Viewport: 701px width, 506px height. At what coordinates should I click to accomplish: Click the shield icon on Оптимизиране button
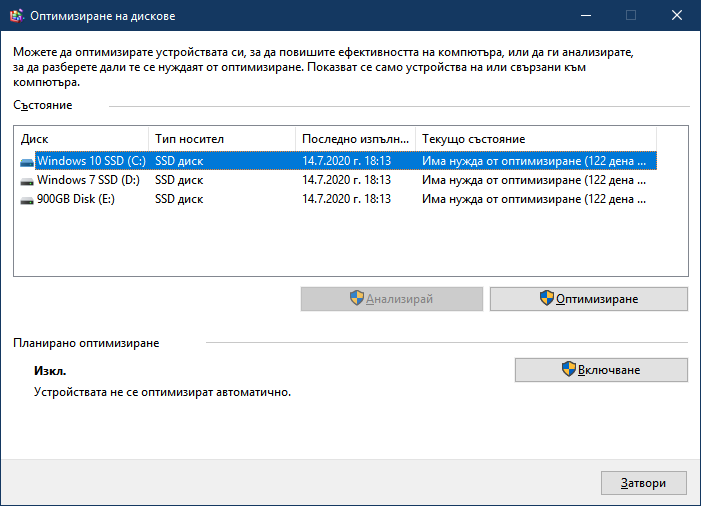click(546, 298)
